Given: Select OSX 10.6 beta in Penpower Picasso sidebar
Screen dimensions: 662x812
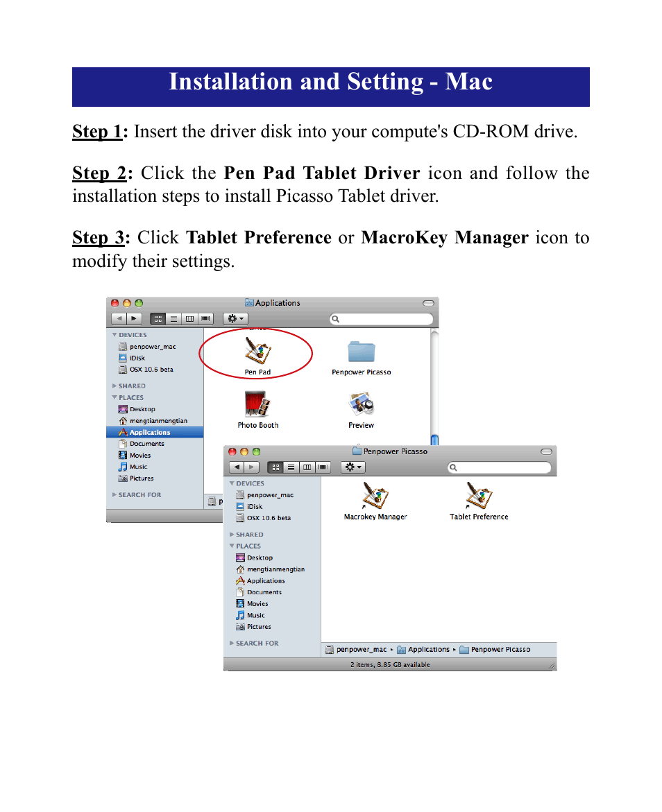Looking at the screenshot, I should tap(272, 518).
